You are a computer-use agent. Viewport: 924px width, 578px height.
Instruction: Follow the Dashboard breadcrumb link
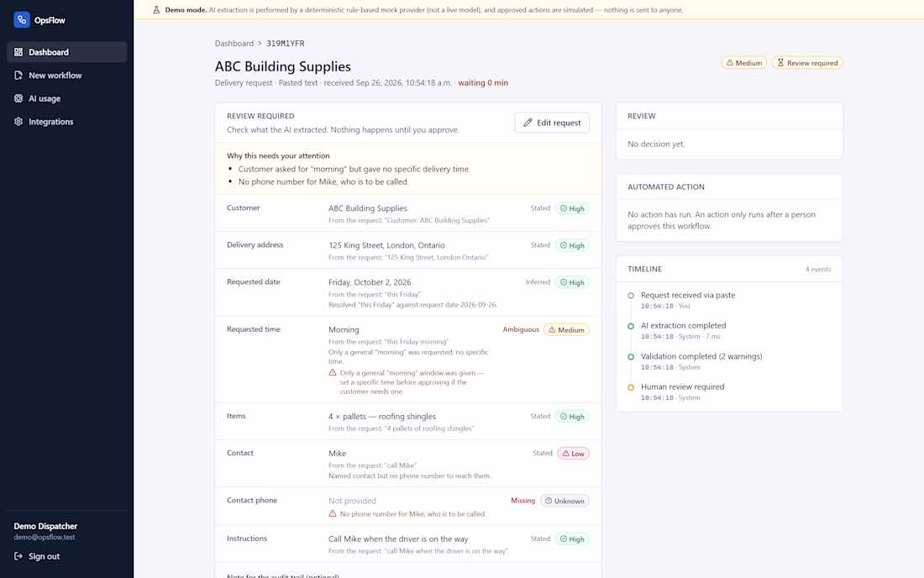coord(234,44)
